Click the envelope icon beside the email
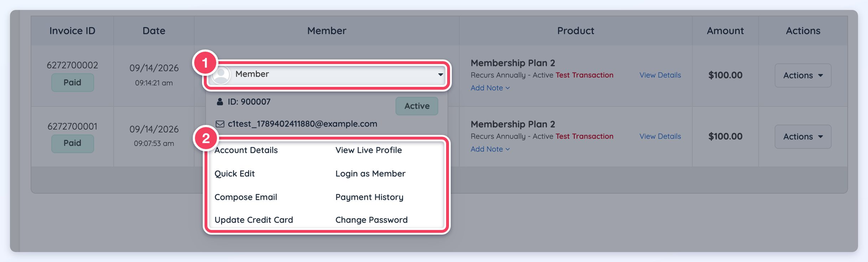 pyautogui.click(x=220, y=124)
